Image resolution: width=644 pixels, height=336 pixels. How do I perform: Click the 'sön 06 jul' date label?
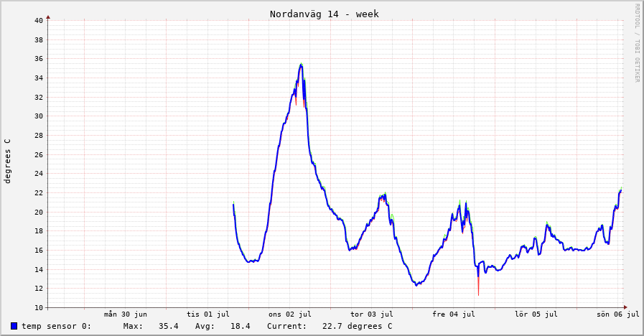pos(618,314)
